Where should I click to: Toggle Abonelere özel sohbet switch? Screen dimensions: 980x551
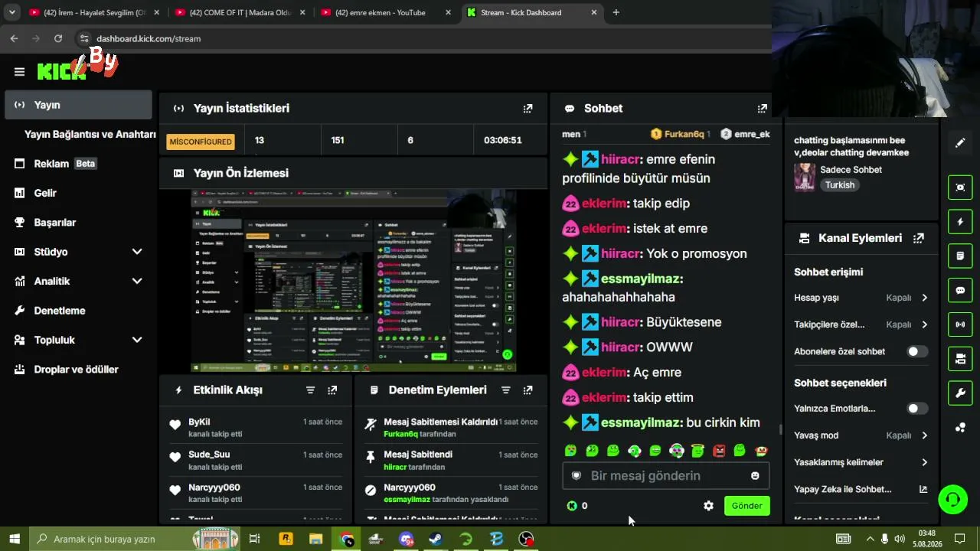(x=917, y=352)
